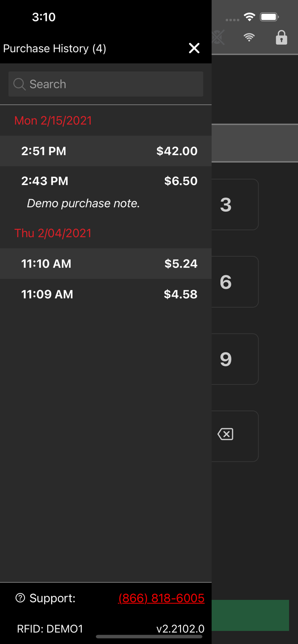This screenshot has height=644, width=298.
Task: Tap the Wi-Fi icon beside the lock
Action: click(249, 38)
